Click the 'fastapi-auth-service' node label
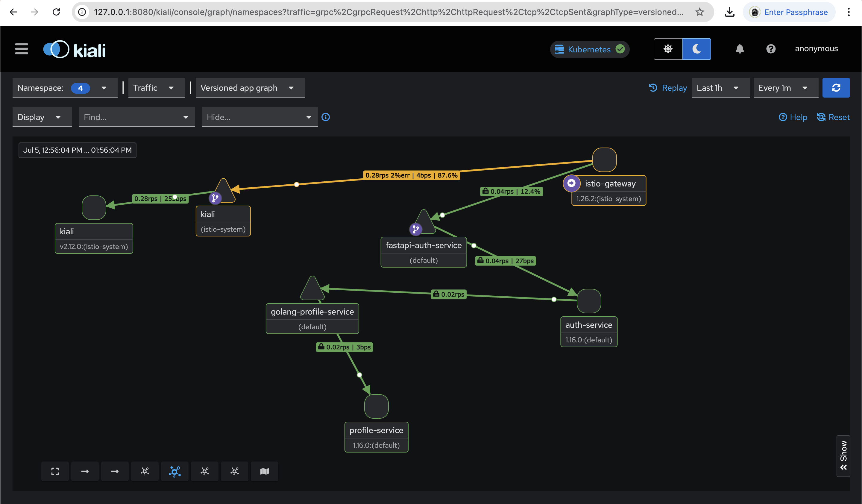Viewport: 862px width, 504px height. pyautogui.click(x=424, y=245)
